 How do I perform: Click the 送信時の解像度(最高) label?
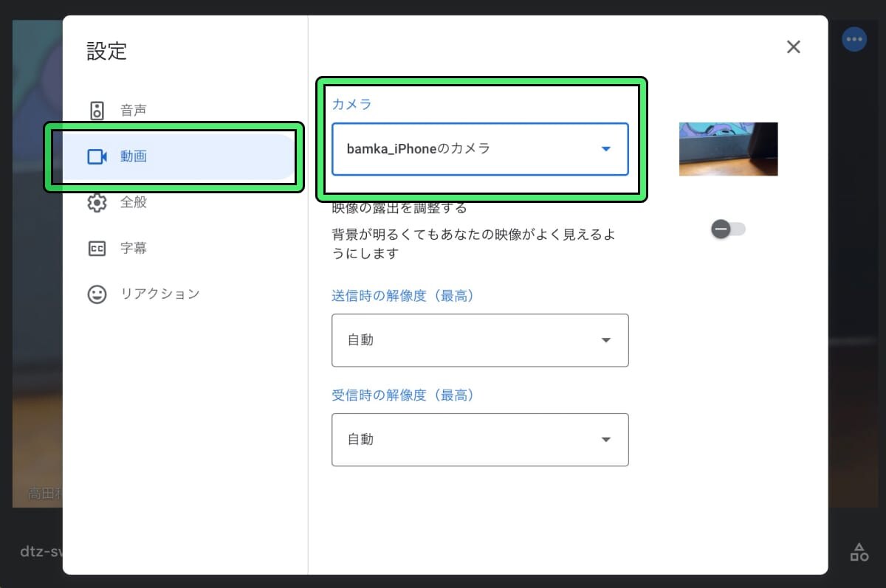403,296
